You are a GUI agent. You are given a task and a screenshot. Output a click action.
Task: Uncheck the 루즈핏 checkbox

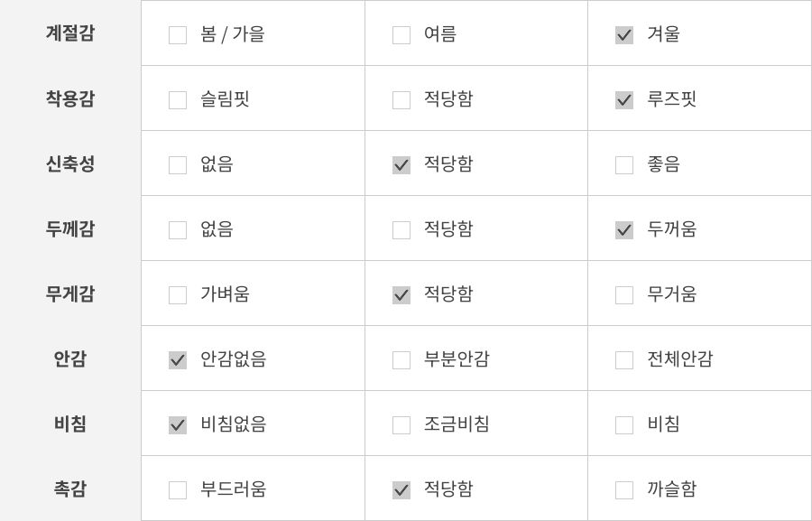624,100
